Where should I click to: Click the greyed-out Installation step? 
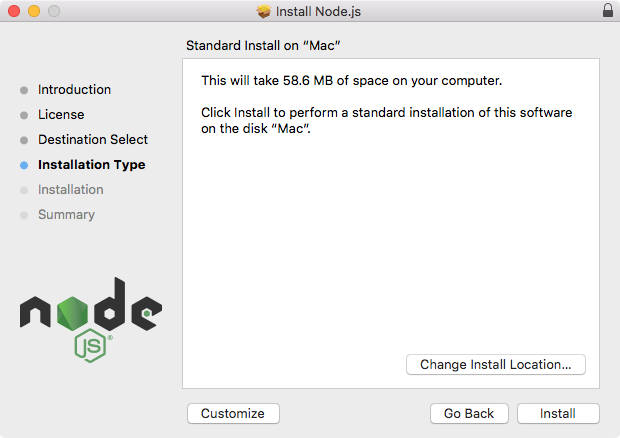pyautogui.click(x=70, y=189)
